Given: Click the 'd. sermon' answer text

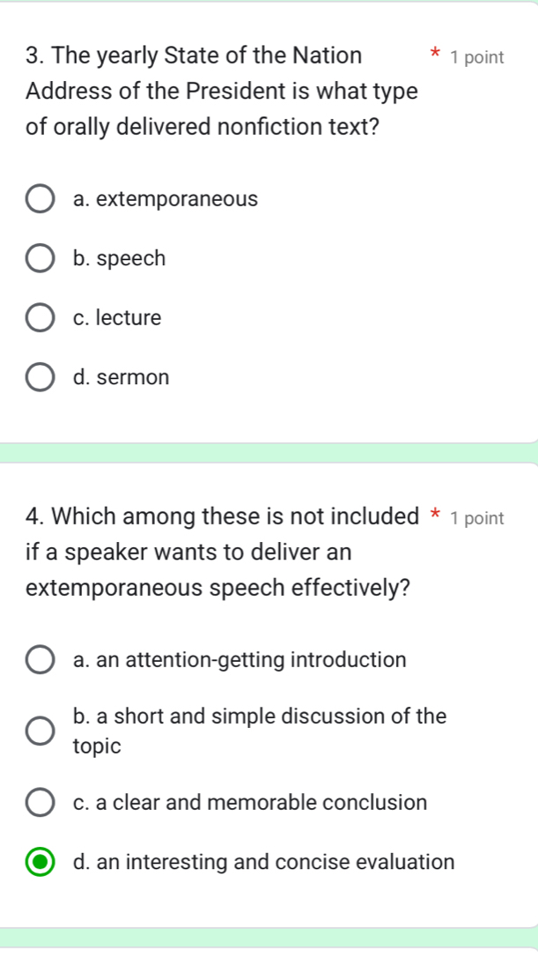Looking at the screenshot, I should click(122, 377).
